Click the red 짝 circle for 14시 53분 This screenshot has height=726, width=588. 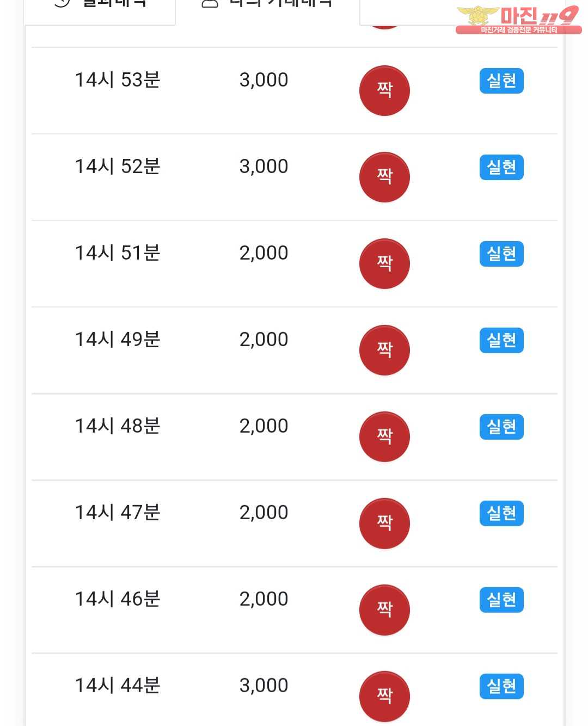tap(384, 90)
